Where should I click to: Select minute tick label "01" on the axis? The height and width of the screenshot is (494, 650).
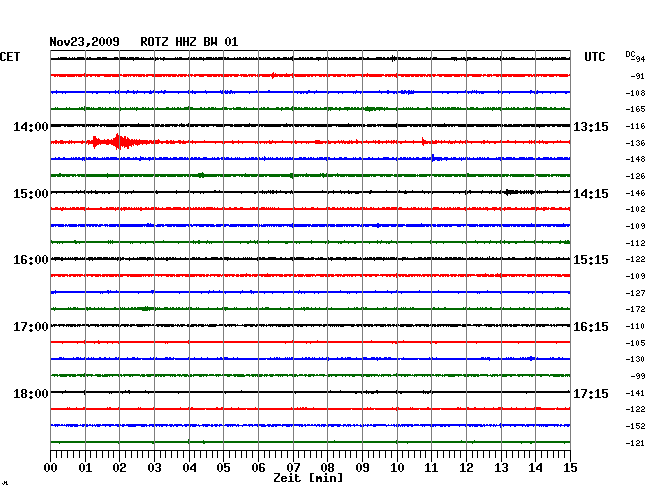[x=85, y=468]
